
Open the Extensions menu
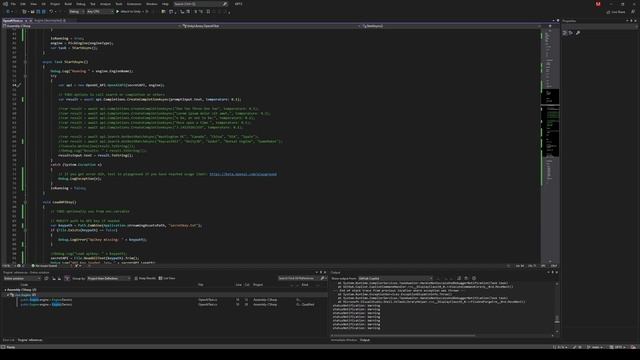(134, 4)
